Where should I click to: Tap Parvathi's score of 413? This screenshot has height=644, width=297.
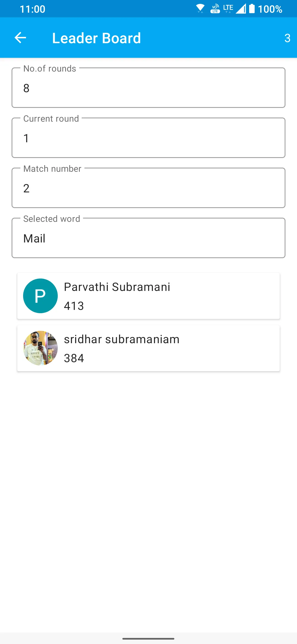coord(74,306)
